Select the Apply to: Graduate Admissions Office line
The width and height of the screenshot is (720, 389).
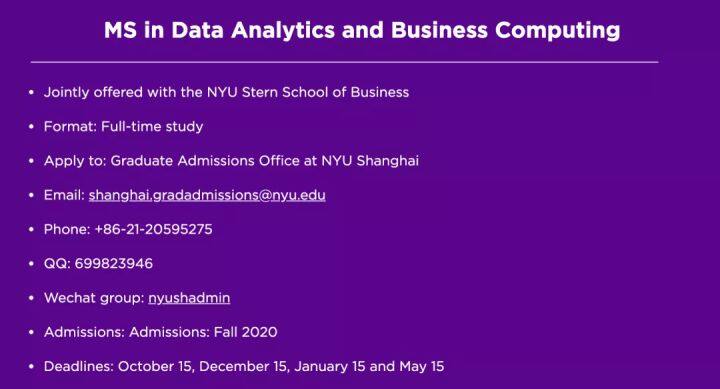(x=231, y=161)
